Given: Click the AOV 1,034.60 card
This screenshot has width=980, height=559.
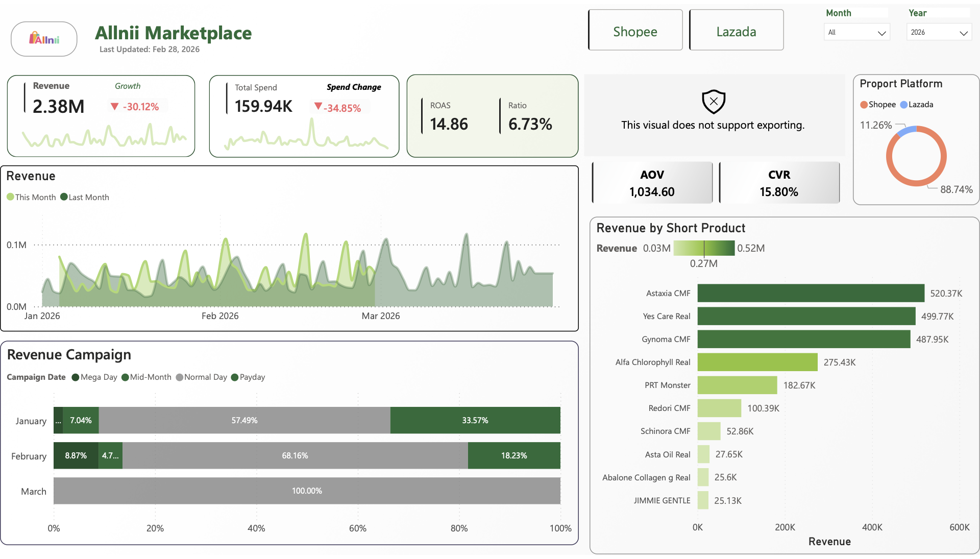Looking at the screenshot, I should click(x=652, y=183).
